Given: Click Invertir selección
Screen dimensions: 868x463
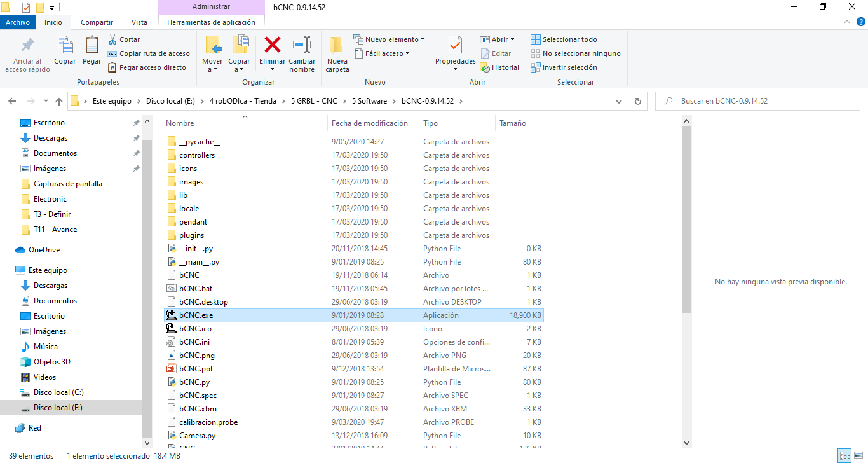Looking at the screenshot, I should pyautogui.click(x=564, y=67).
